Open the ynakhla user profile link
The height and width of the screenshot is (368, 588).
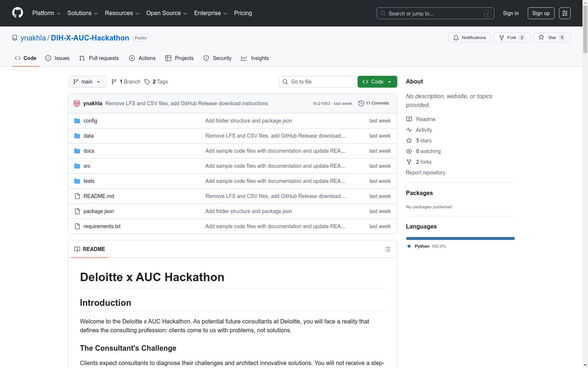[33, 38]
